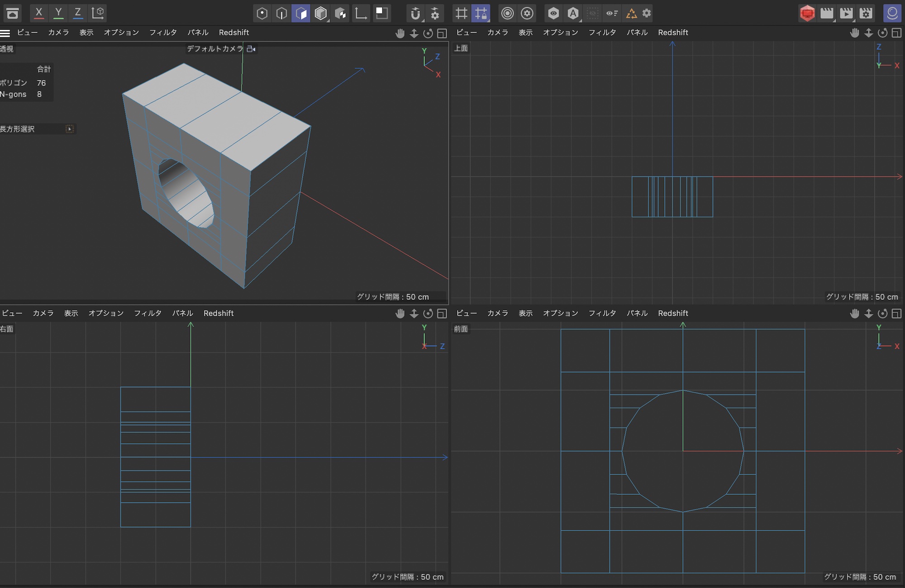Toggle the Y axis lock
Screen dimensions: 905x588
(x=58, y=13)
